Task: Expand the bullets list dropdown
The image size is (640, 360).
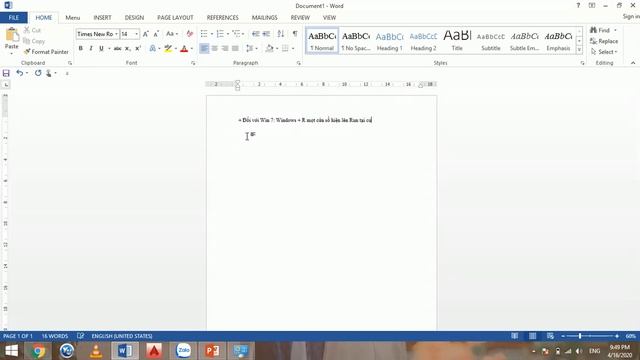Action: tap(212, 34)
